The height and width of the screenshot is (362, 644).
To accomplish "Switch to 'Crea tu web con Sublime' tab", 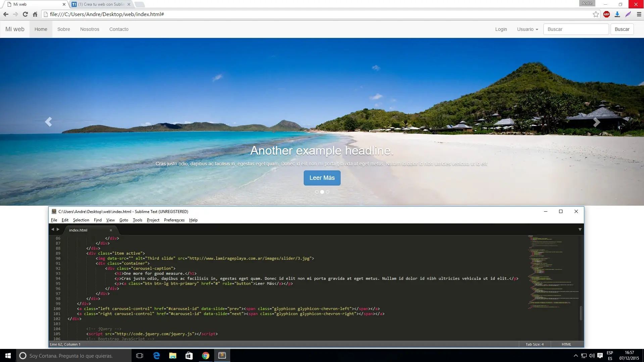I will (101, 4).
